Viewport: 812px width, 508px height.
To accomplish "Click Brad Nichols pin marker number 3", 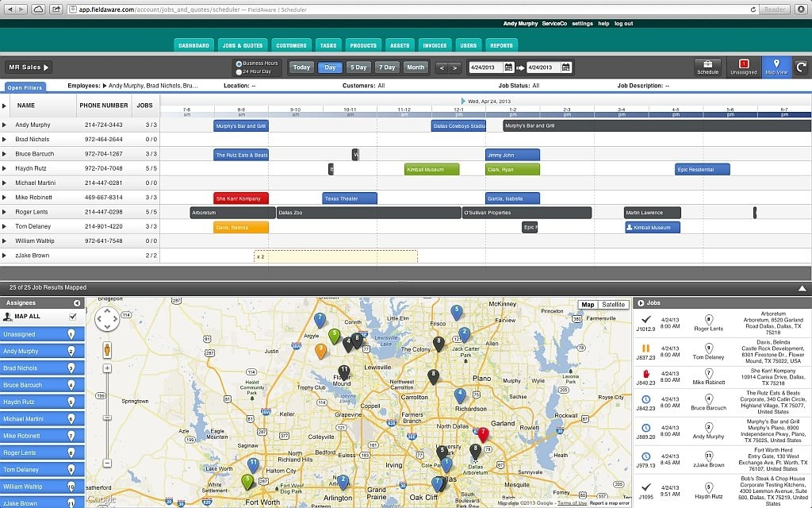I will click(x=71, y=368).
